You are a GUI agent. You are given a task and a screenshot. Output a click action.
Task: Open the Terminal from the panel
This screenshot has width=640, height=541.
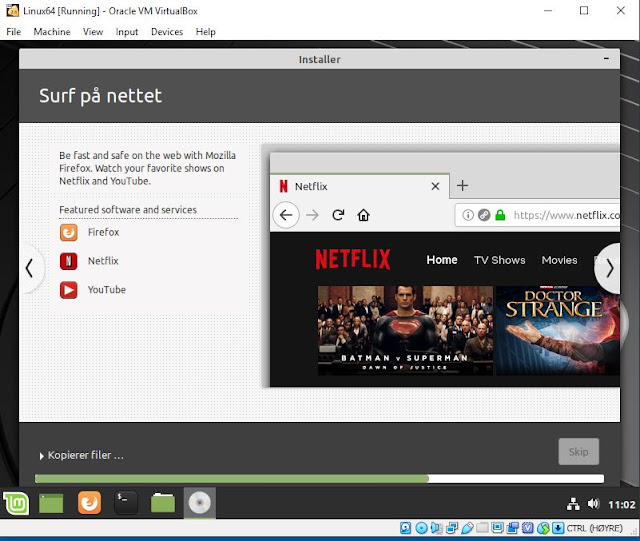click(x=126, y=503)
